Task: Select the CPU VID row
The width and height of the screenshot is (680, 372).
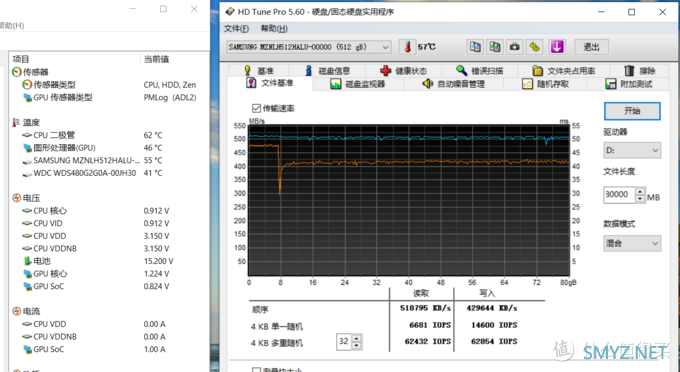Action: point(110,223)
